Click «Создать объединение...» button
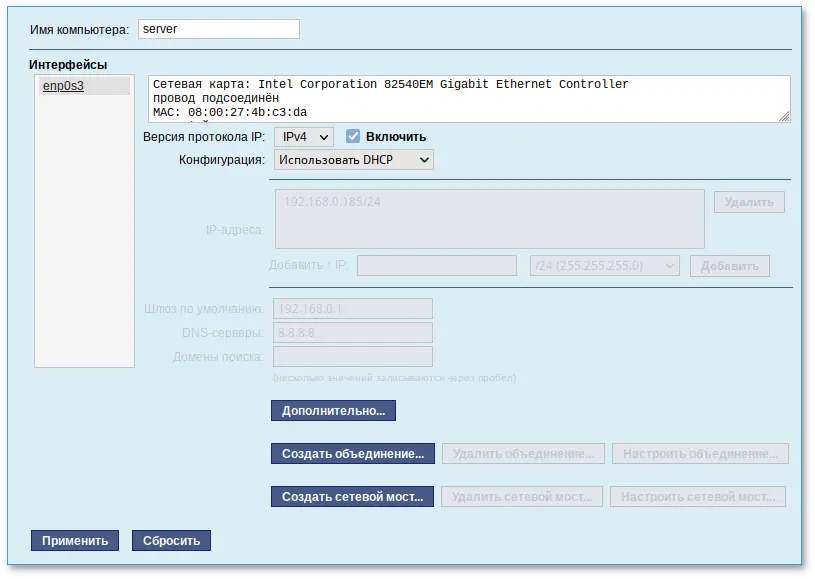 [x=352, y=453]
